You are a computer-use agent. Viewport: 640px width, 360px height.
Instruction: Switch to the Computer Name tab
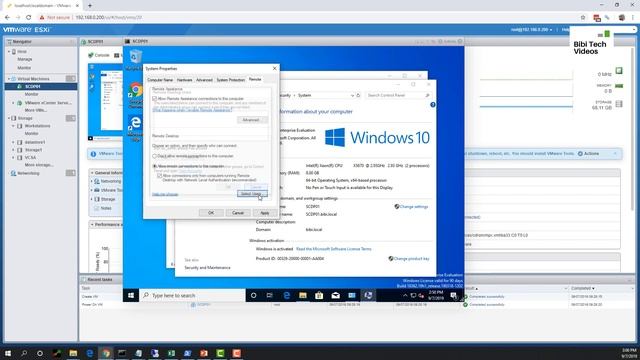[x=160, y=80]
